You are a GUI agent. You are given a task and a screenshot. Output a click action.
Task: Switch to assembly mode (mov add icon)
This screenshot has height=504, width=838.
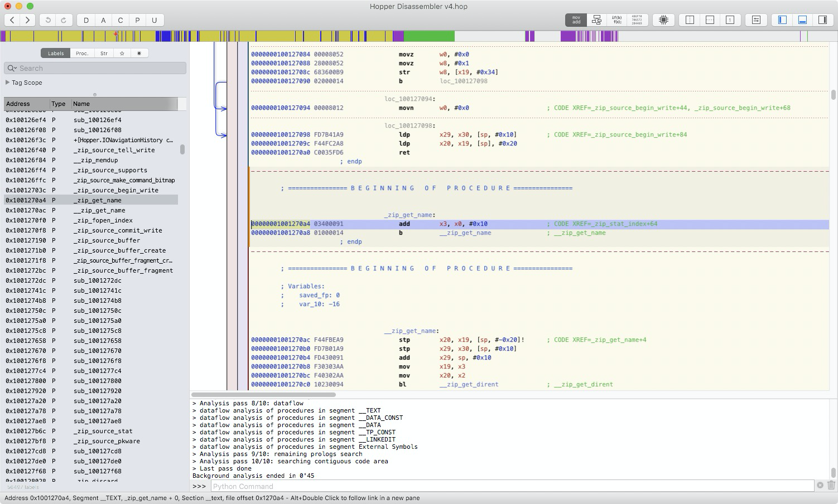575,20
